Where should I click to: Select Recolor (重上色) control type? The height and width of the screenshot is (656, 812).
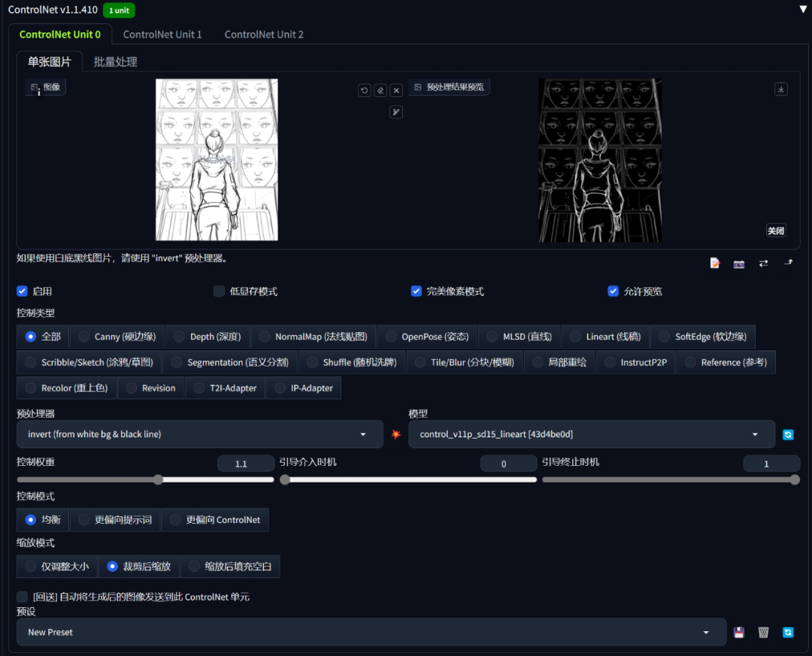coord(67,388)
